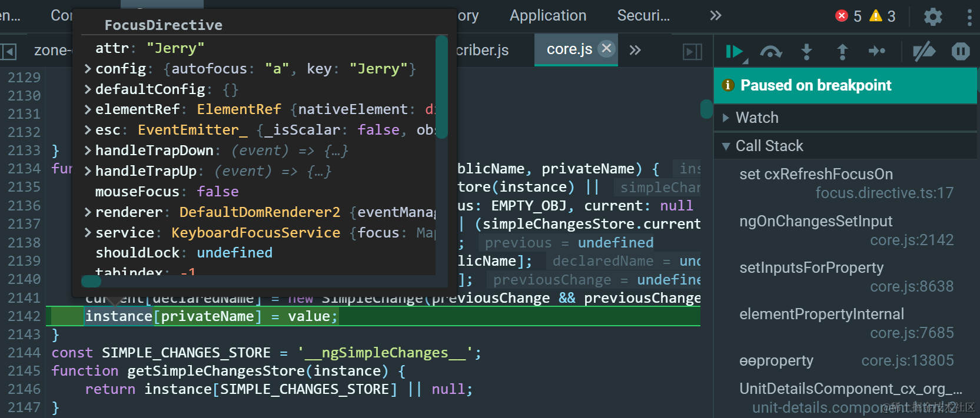Click the Paused on breakpoint banner
Image resolution: width=980 pixels, height=418 pixels.
point(845,86)
